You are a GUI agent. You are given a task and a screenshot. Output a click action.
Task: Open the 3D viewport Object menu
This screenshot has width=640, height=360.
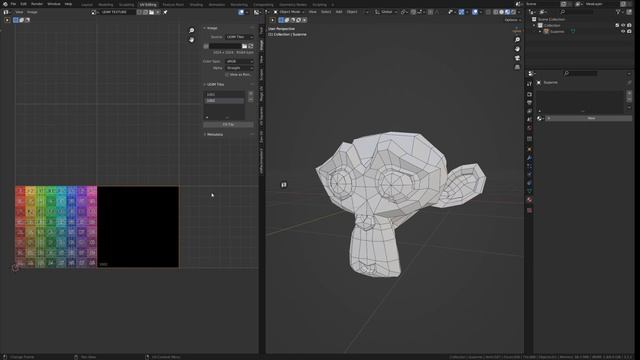click(x=352, y=12)
